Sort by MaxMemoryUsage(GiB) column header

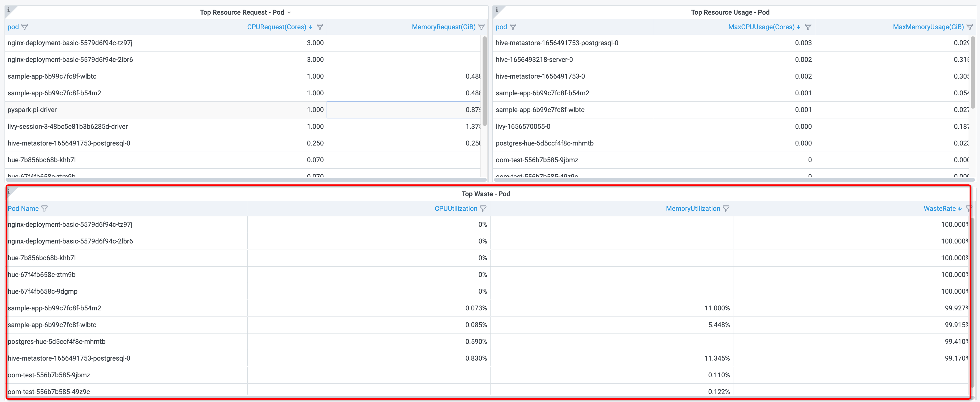point(928,27)
